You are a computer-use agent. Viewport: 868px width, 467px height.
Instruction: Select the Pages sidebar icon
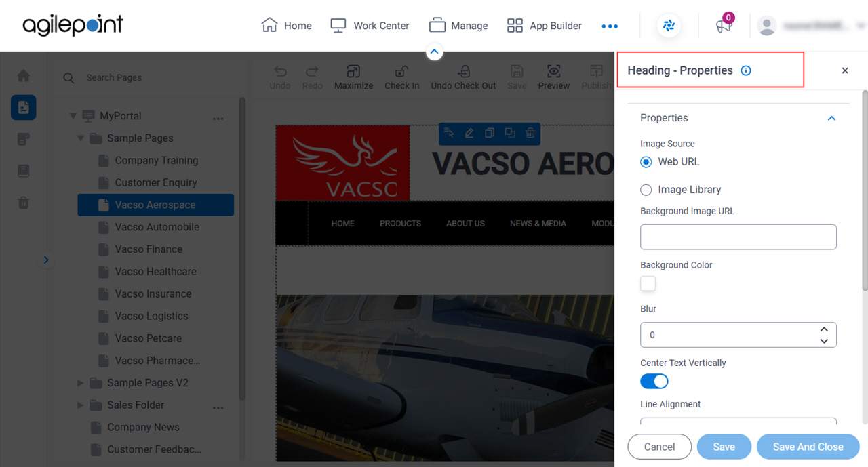pos(24,107)
